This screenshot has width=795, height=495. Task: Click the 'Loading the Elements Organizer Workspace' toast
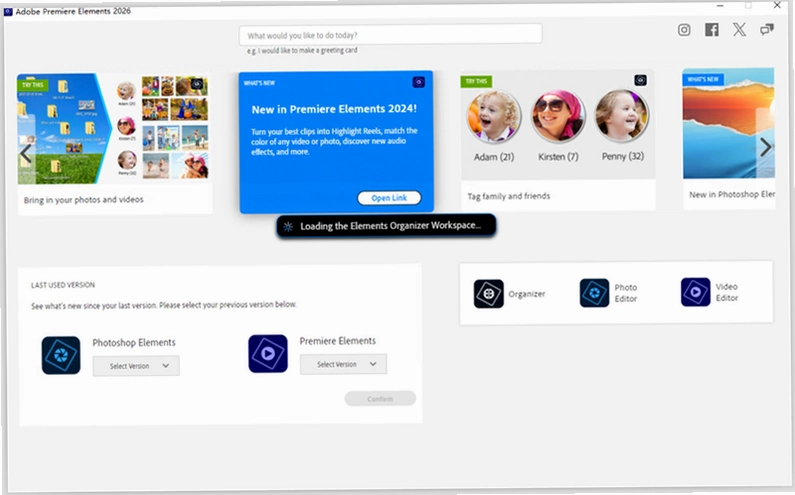click(x=386, y=226)
